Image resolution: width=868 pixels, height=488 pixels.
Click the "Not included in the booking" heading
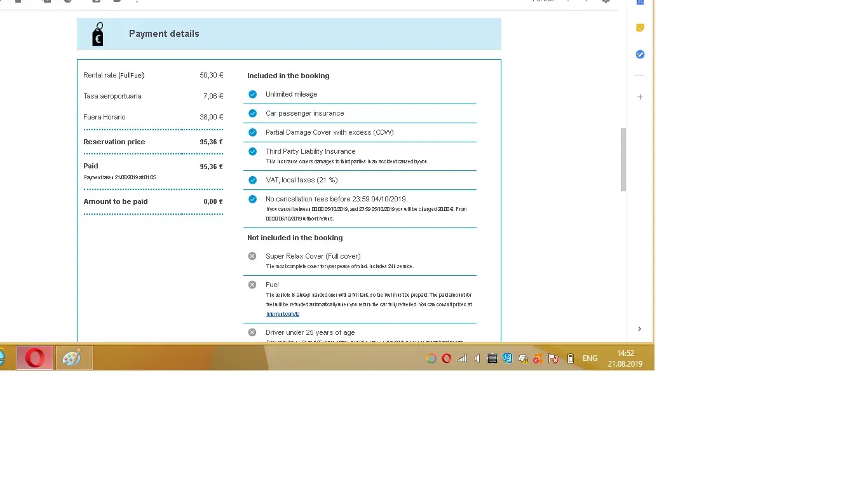[295, 238]
